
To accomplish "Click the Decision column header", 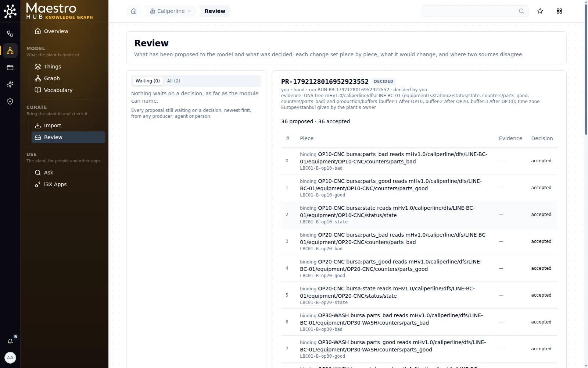I will [x=542, y=138].
